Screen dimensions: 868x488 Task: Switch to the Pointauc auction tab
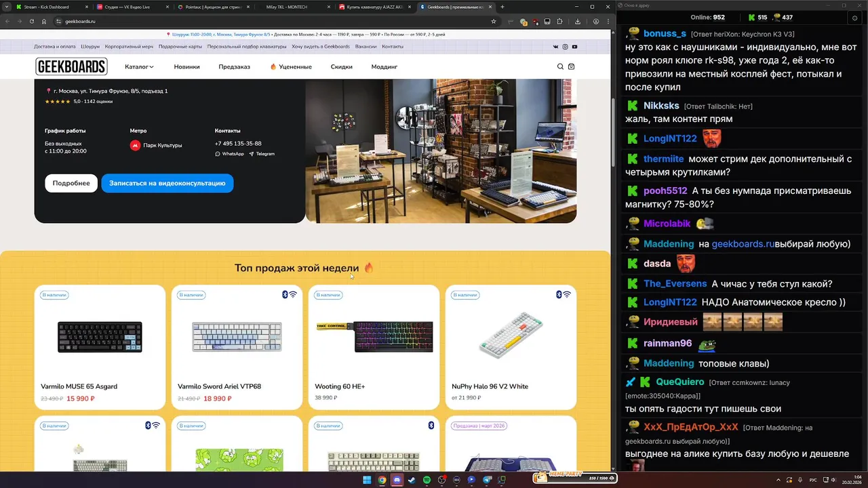click(212, 7)
